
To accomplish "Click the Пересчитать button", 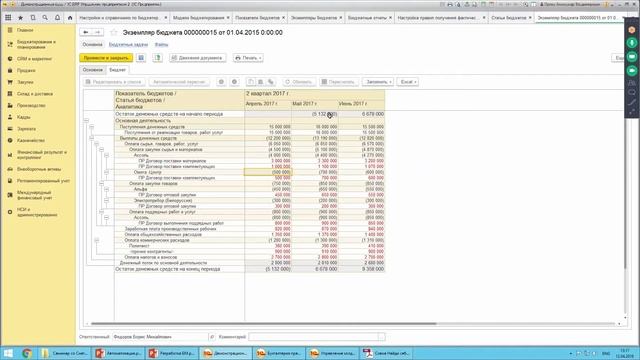I will (x=338, y=82).
